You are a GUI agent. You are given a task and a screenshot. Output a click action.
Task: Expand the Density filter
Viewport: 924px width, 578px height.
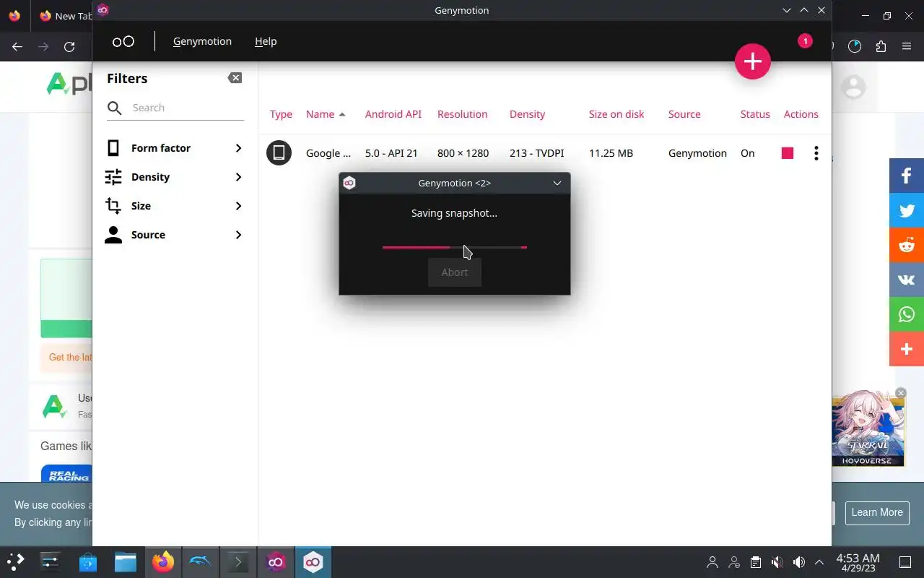pyautogui.click(x=238, y=177)
